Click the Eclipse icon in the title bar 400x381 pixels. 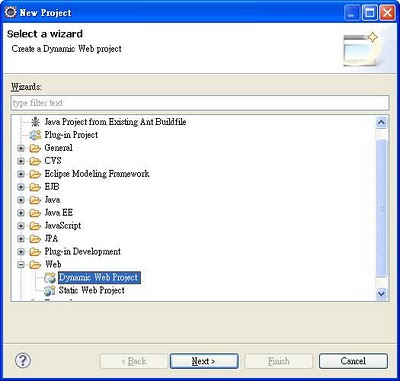[10, 12]
